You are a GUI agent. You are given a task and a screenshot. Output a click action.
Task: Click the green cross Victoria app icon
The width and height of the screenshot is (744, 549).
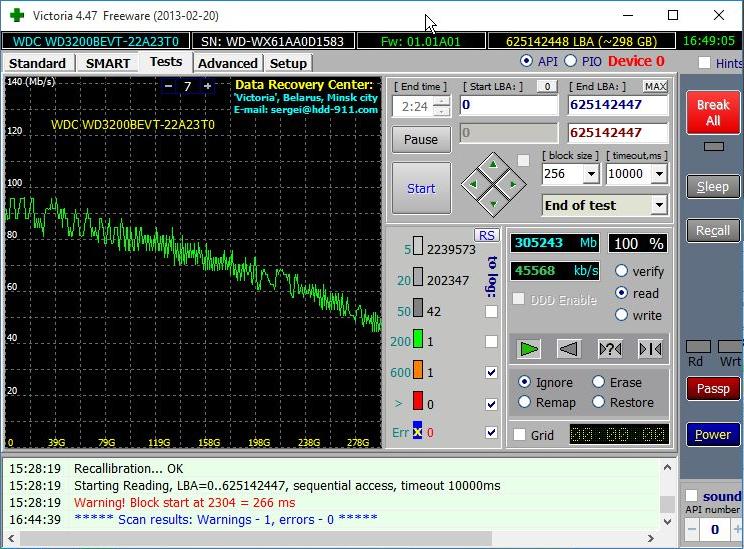(17, 15)
